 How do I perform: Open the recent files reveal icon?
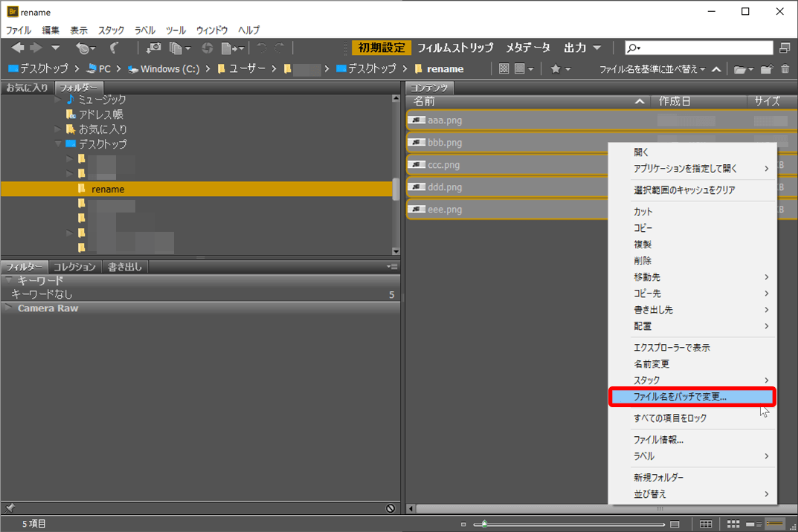pos(85,48)
